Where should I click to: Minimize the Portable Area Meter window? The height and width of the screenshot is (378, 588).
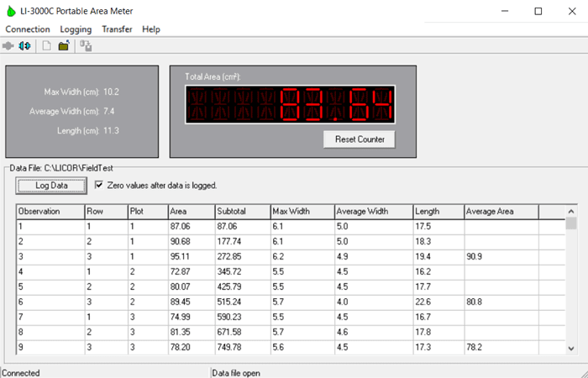(x=504, y=11)
